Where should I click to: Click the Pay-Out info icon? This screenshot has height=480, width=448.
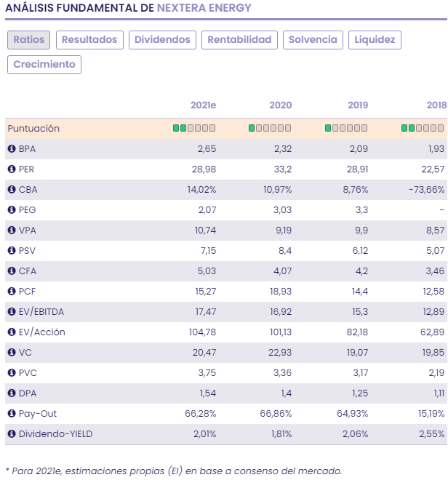[x=12, y=414]
